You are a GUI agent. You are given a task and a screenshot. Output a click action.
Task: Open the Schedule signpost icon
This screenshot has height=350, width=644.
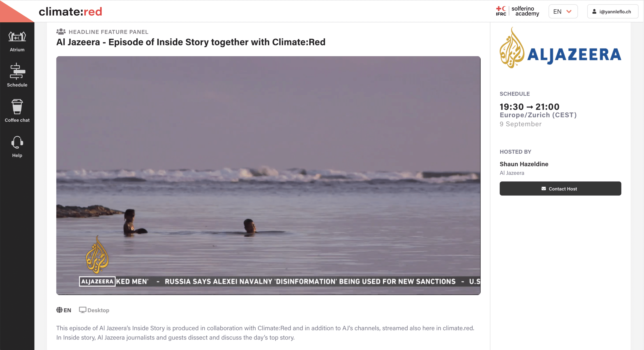17,71
